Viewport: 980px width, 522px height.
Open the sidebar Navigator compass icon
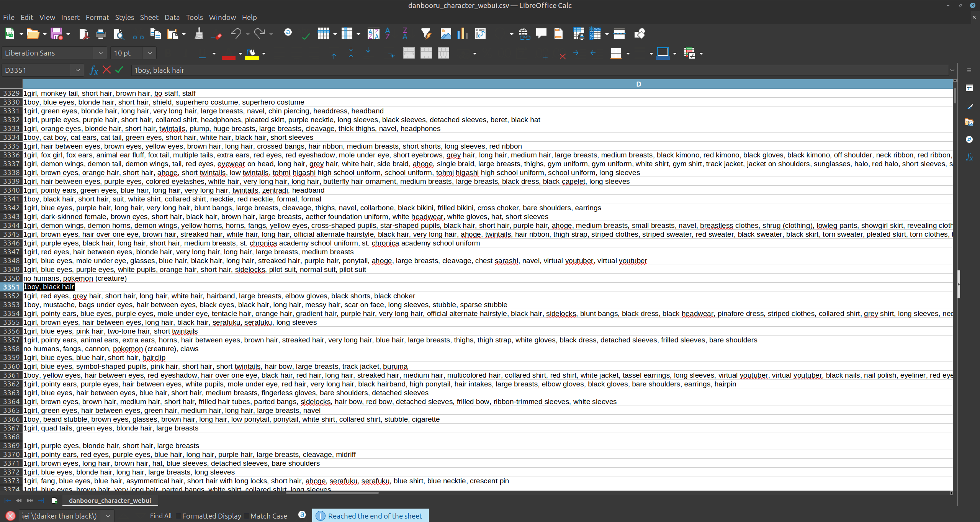[x=969, y=139]
